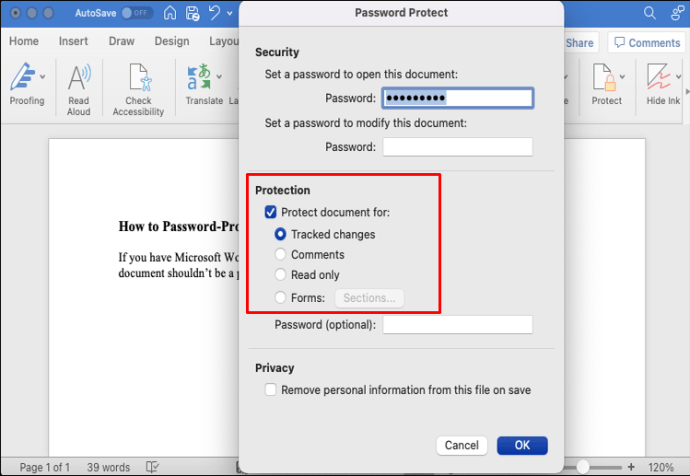Toggle the AutoSave switch
This screenshot has width=690, height=476.
(x=136, y=14)
